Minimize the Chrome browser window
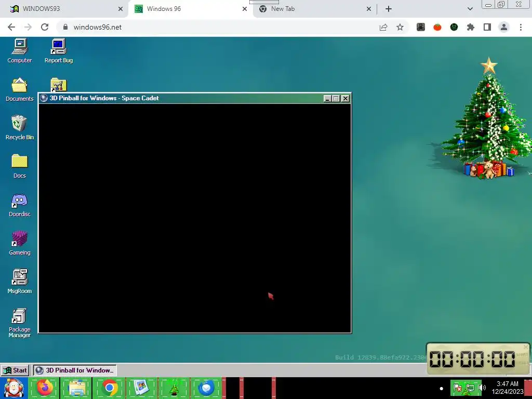Image resolution: width=532 pixels, height=399 pixels. [488, 5]
